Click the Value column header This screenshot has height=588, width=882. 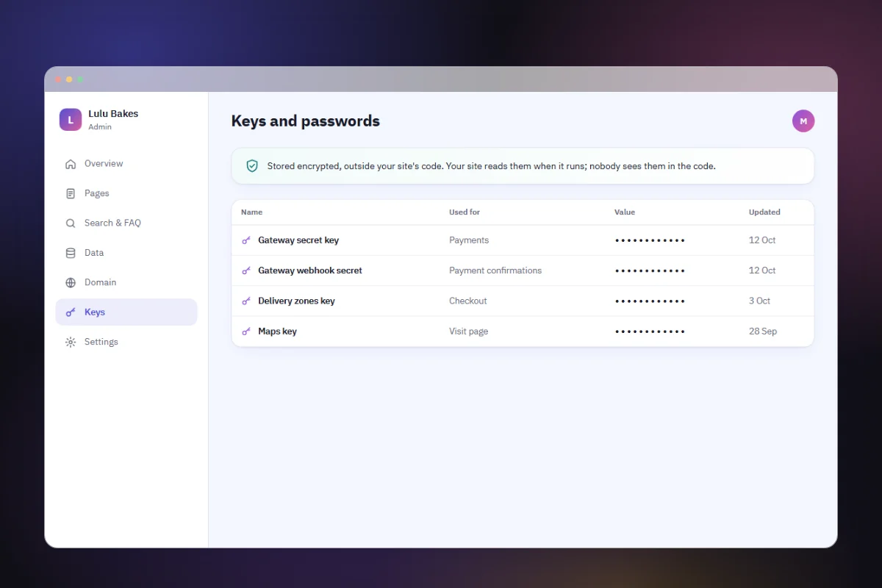[x=625, y=212]
